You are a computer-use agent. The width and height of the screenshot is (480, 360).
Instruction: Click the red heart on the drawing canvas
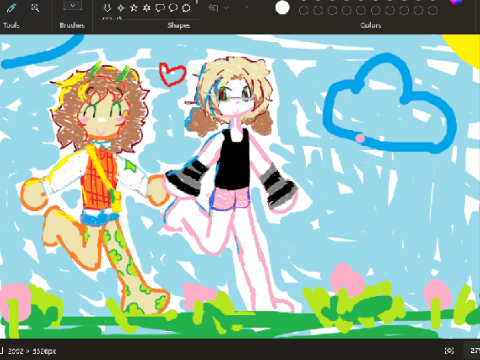172,74
